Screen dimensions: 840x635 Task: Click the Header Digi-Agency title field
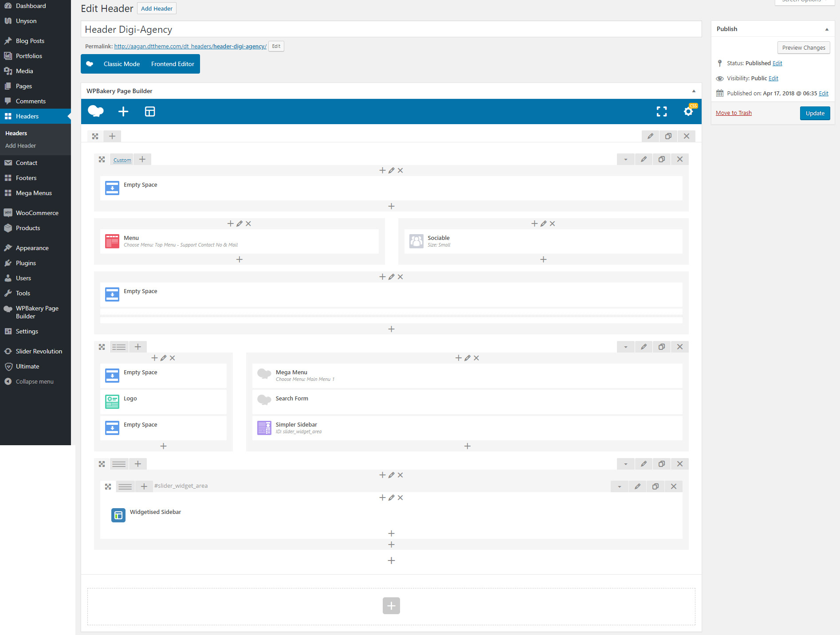(391, 29)
